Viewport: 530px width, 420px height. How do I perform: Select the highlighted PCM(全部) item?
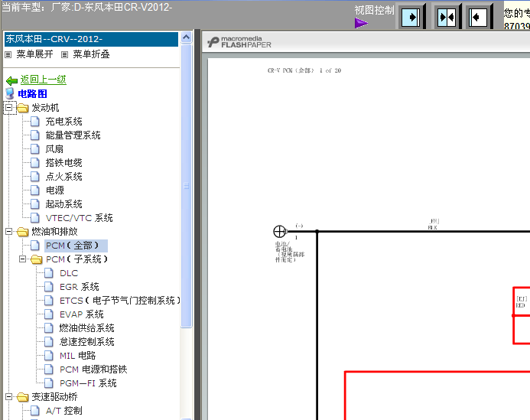pyautogui.click(x=76, y=246)
